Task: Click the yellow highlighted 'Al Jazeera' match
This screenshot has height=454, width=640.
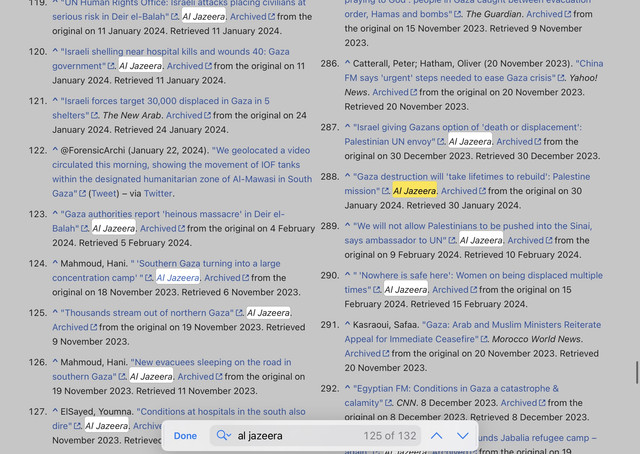Action: point(414,191)
